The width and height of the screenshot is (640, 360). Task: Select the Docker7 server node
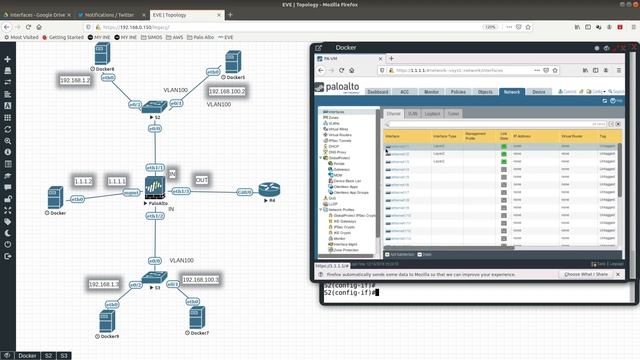point(197,318)
